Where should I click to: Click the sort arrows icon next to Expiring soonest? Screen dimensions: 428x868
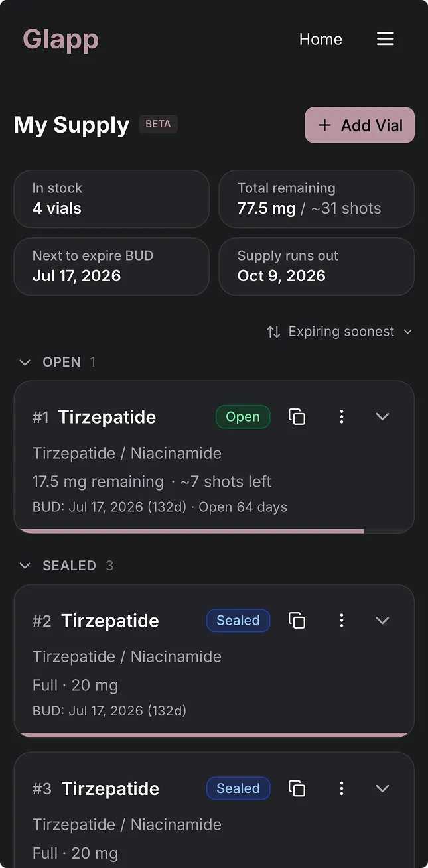(x=273, y=331)
